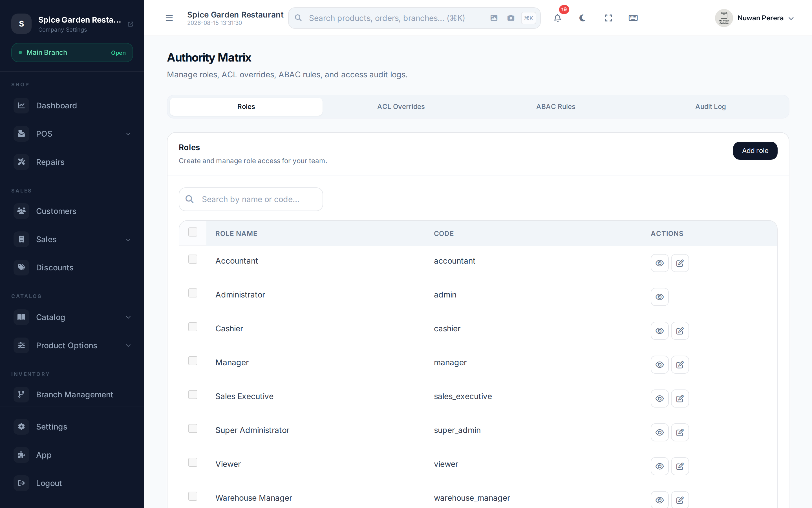Open notifications bell with 19 badge

[x=557, y=18]
